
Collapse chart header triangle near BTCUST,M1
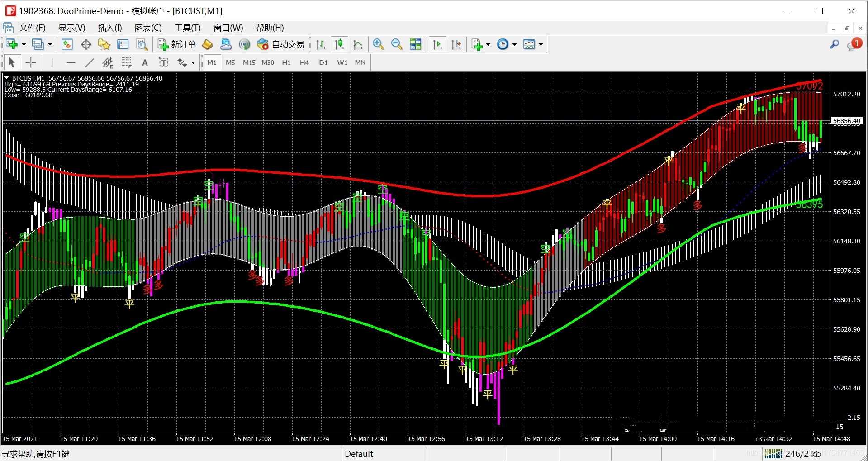pyautogui.click(x=7, y=78)
